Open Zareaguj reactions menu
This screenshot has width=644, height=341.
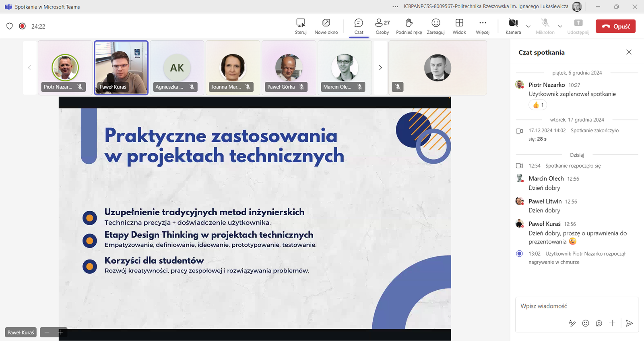tap(436, 26)
